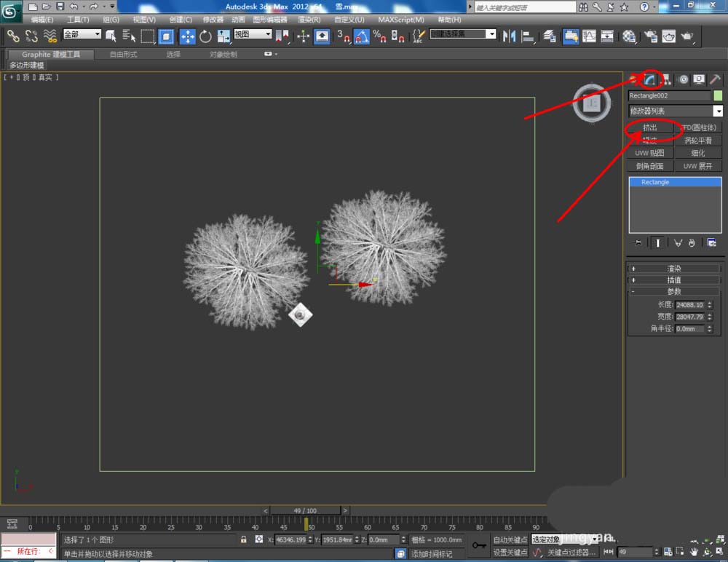Expand the 渲染 rollout
Image resolution: width=728 pixels, height=562 pixels.
coord(674,269)
